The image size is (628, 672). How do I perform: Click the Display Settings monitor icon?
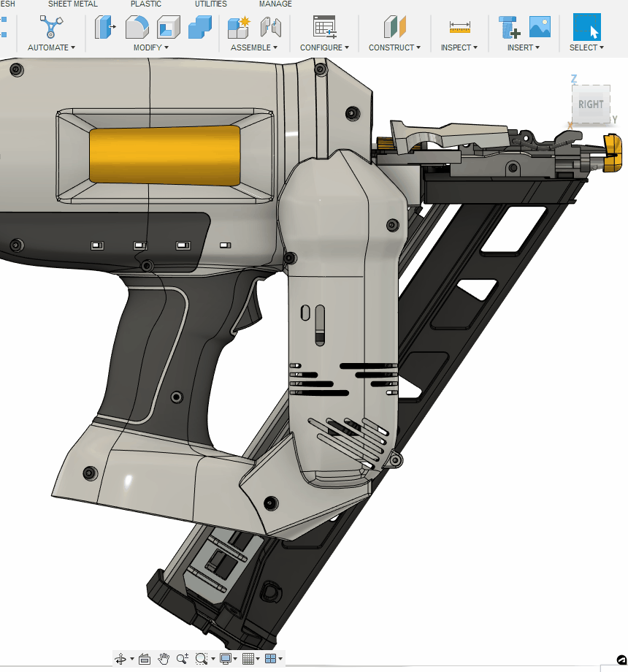click(x=226, y=658)
